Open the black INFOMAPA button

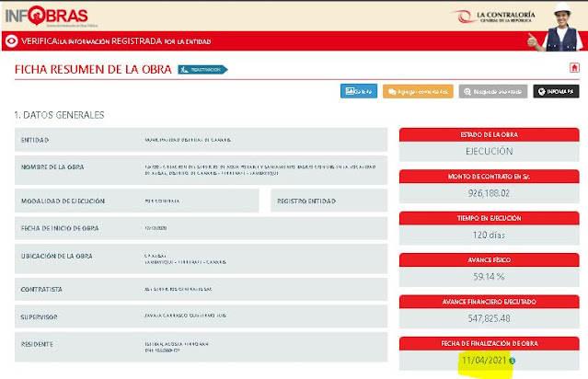(x=556, y=91)
